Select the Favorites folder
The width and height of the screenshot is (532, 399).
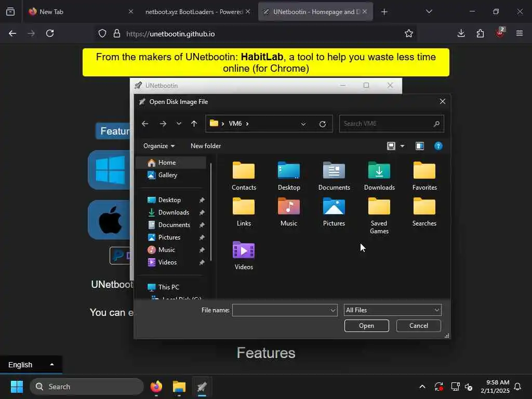point(424,170)
